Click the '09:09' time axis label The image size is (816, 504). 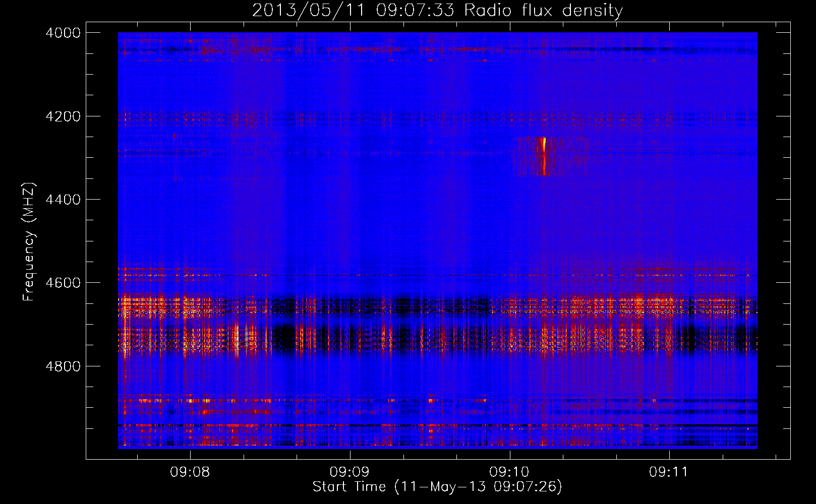pyautogui.click(x=349, y=472)
